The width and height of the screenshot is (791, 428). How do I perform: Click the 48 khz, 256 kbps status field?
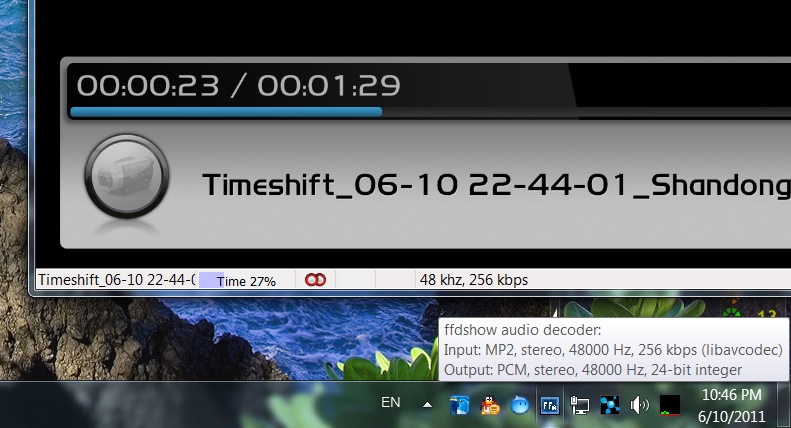(x=474, y=280)
